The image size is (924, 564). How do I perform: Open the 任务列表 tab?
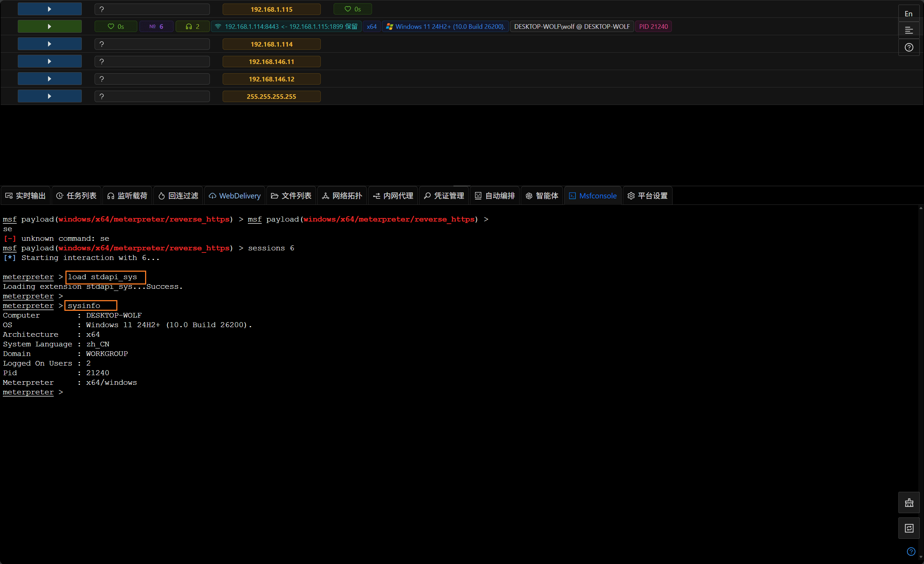click(x=76, y=196)
